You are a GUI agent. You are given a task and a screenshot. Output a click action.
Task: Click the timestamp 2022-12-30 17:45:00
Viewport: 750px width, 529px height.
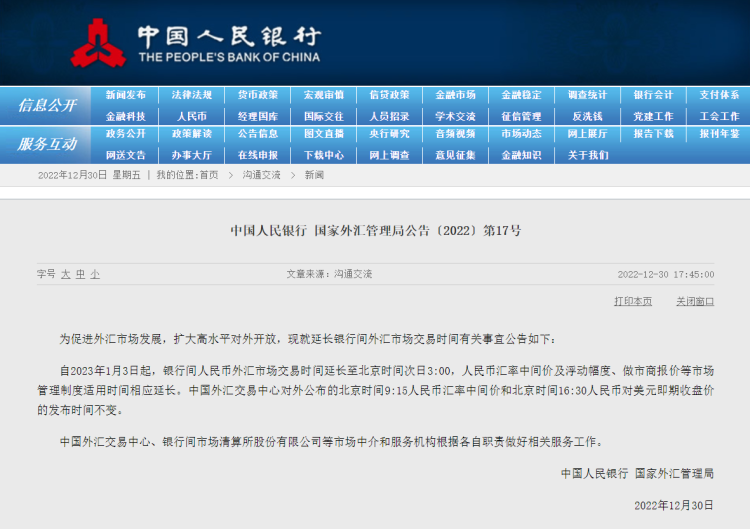point(666,275)
